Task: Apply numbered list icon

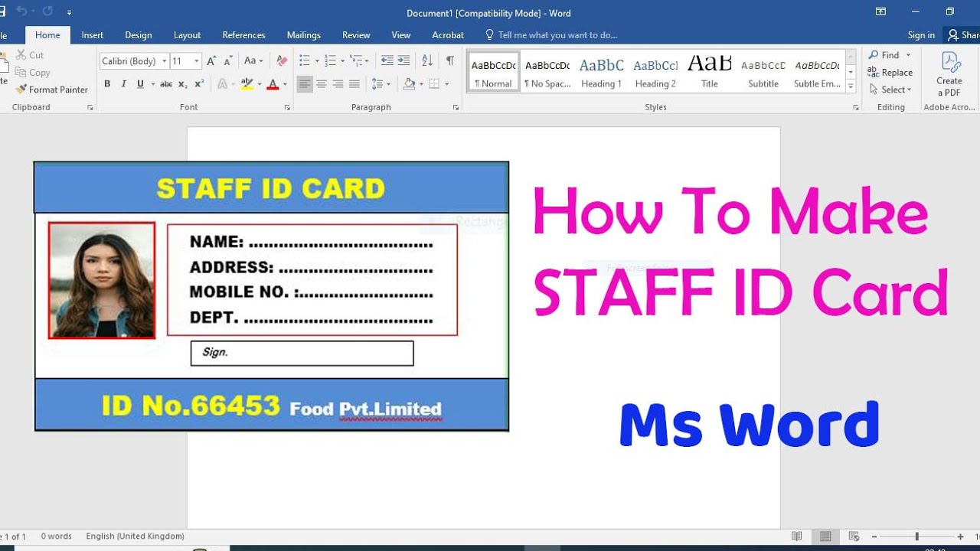Action: (x=330, y=60)
